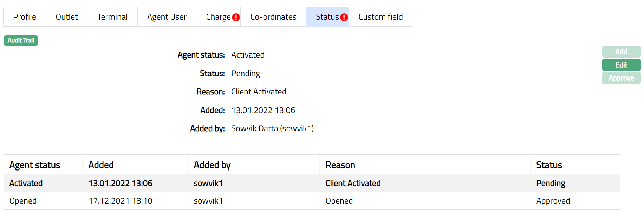Click the Added by column header

pyautogui.click(x=212, y=165)
